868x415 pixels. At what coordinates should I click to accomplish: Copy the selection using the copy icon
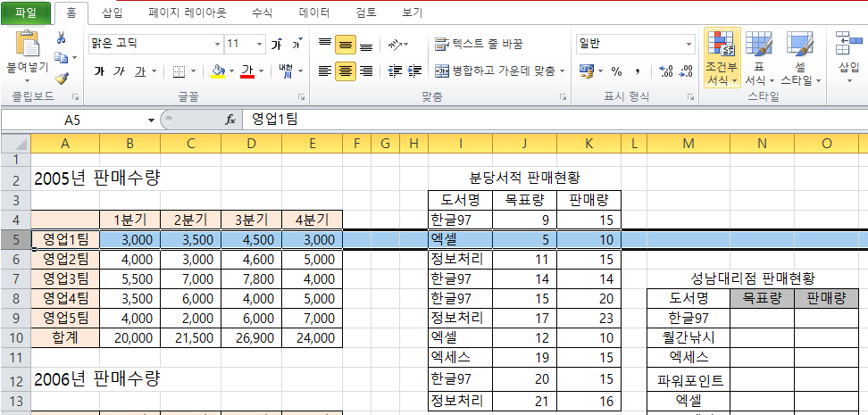tap(61, 57)
